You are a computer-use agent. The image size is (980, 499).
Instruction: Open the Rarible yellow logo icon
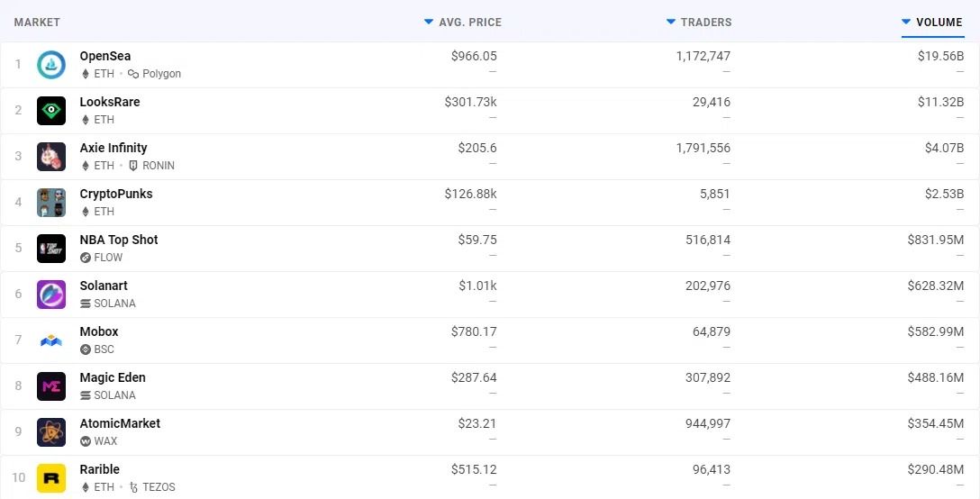pyautogui.click(x=51, y=478)
